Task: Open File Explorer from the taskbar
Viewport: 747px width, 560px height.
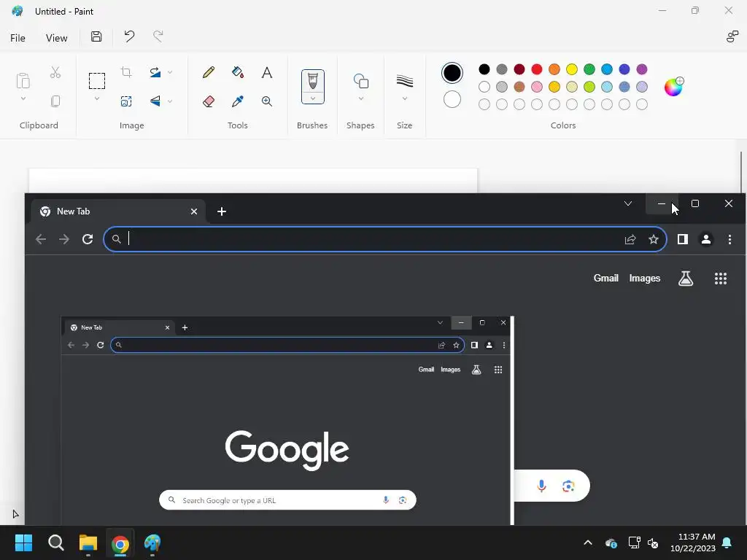Action: click(x=88, y=542)
